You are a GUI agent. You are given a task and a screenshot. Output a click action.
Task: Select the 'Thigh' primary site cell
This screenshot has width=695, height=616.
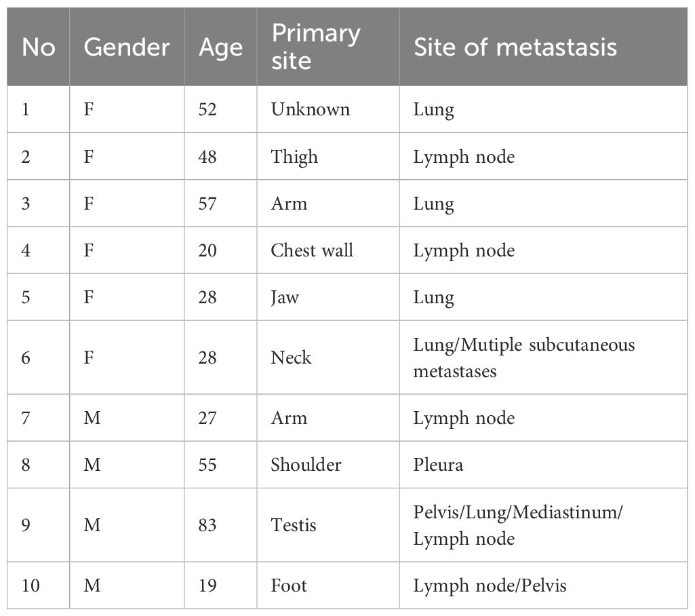pyautogui.click(x=294, y=157)
